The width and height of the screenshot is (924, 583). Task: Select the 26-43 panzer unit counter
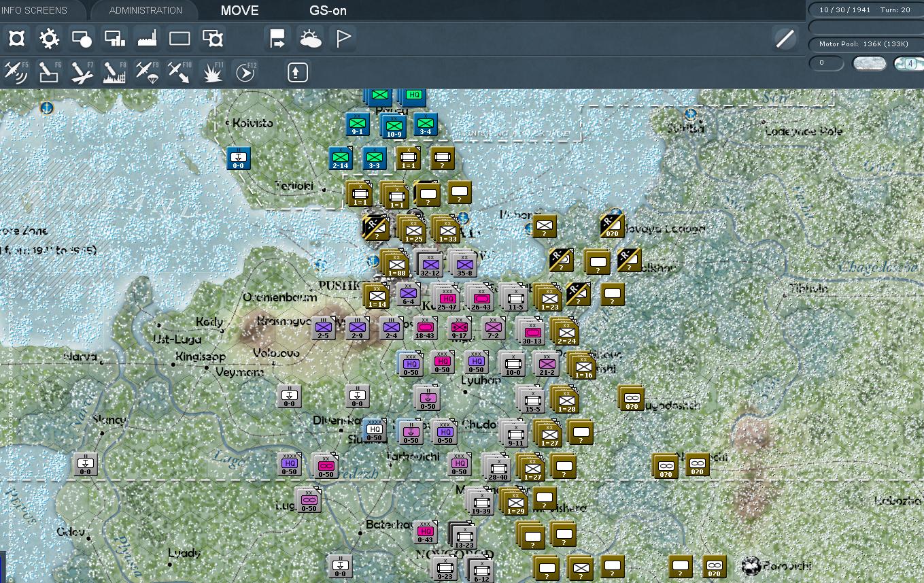click(481, 298)
